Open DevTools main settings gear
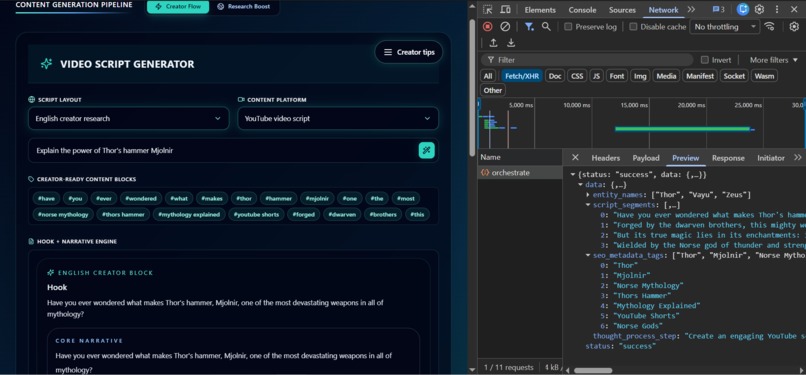This screenshot has width=806, height=375. [x=759, y=9]
